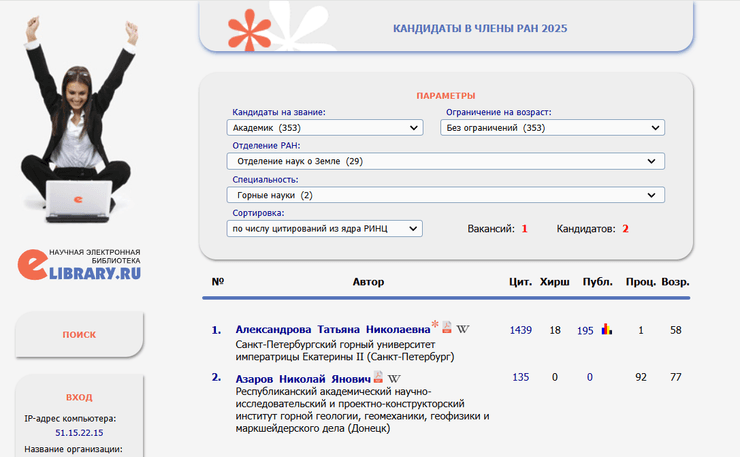Click orange asterisk next to Александрова

pyautogui.click(x=435, y=325)
